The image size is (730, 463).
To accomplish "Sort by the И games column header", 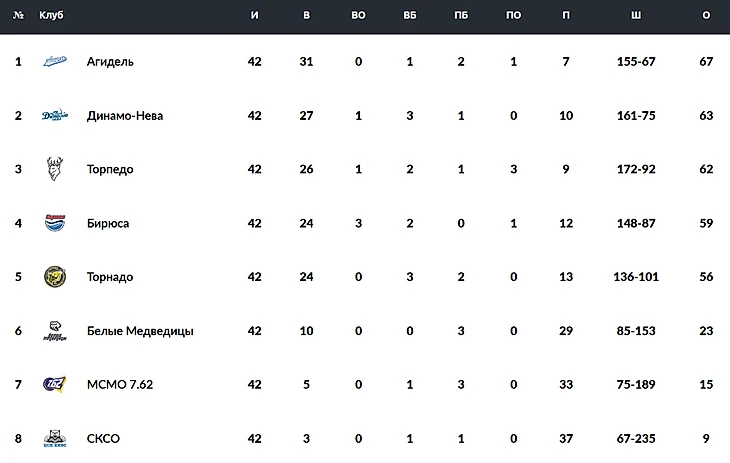I will 254,16.
